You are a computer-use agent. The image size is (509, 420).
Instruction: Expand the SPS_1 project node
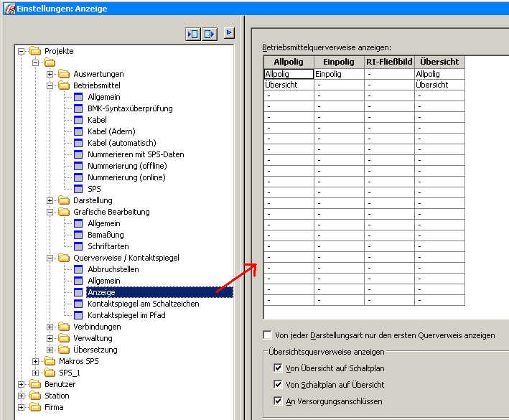coord(35,373)
